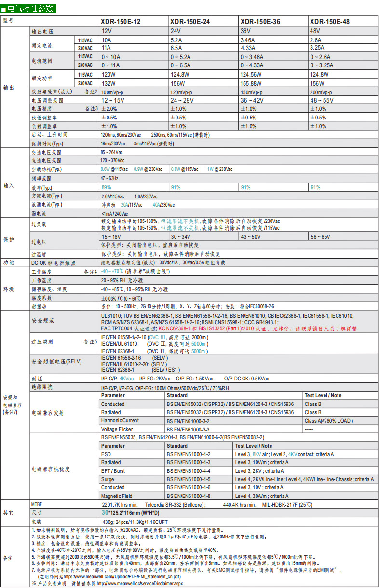Select the 124.56W power value
The height and width of the screenshot is (588, 379).
pos(251,75)
